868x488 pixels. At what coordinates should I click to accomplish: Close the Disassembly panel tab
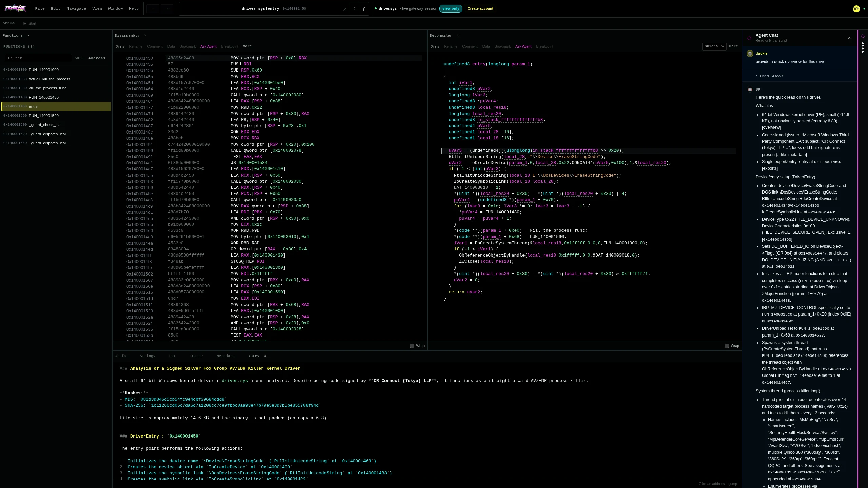pos(145,35)
